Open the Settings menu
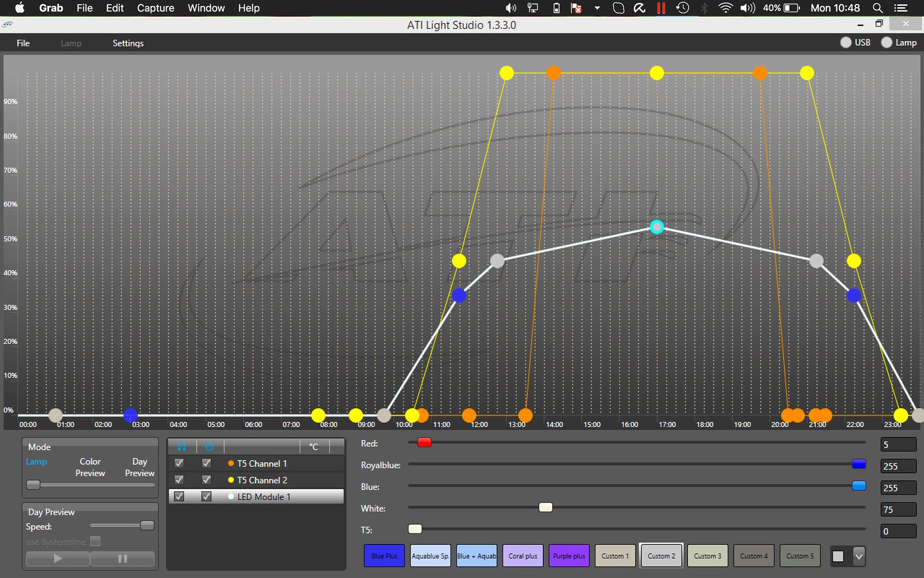924x578 pixels. pos(128,43)
